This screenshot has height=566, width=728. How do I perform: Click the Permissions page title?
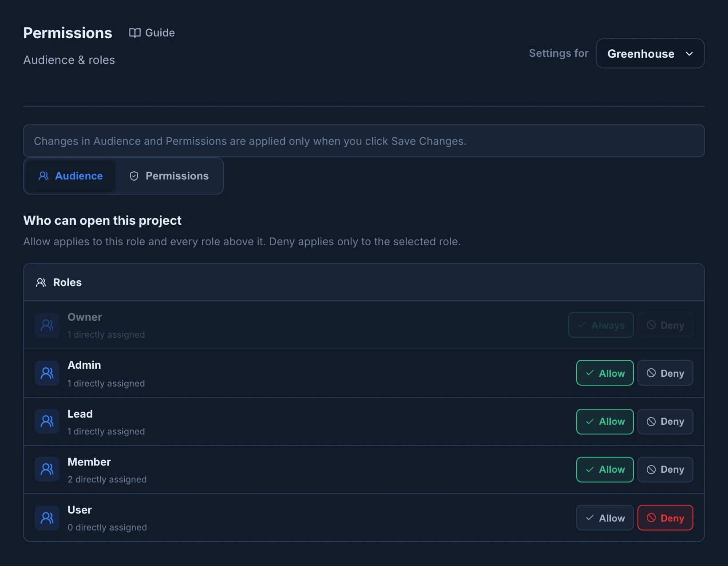click(x=67, y=33)
